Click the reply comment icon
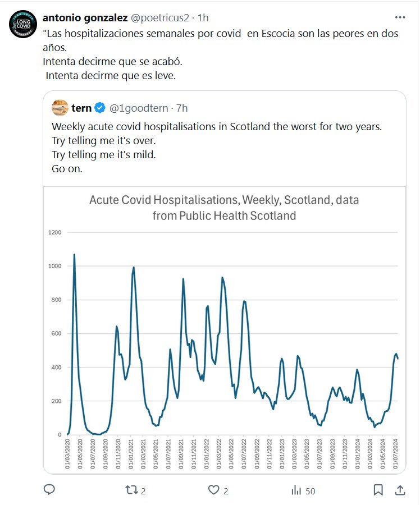 [x=49, y=490]
